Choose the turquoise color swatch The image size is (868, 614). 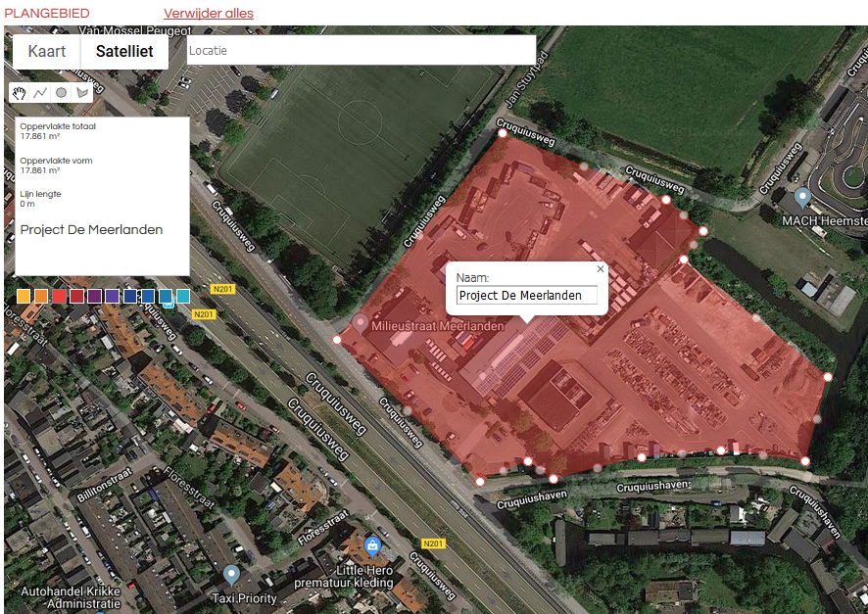tap(183, 296)
